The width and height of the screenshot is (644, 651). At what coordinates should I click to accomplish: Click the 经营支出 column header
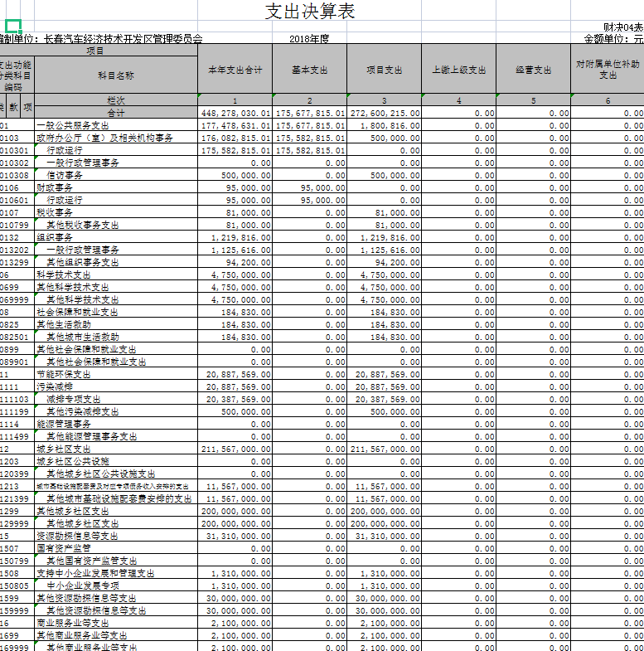point(533,70)
